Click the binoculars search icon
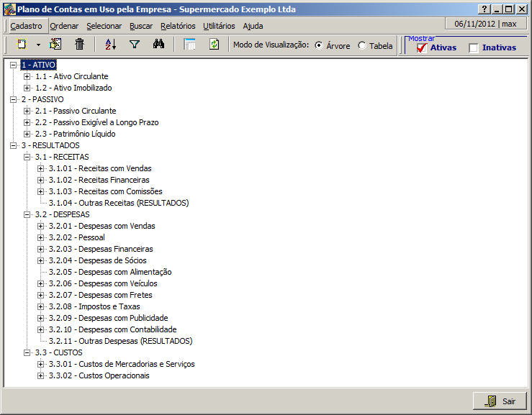Screen dimensions: 532x415 tap(160, 45)
